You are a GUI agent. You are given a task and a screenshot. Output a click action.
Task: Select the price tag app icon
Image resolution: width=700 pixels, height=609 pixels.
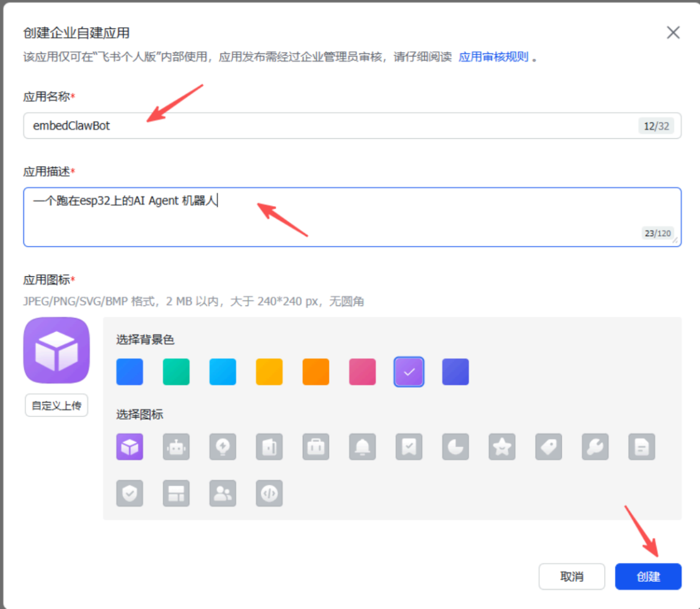pos(549,446)
